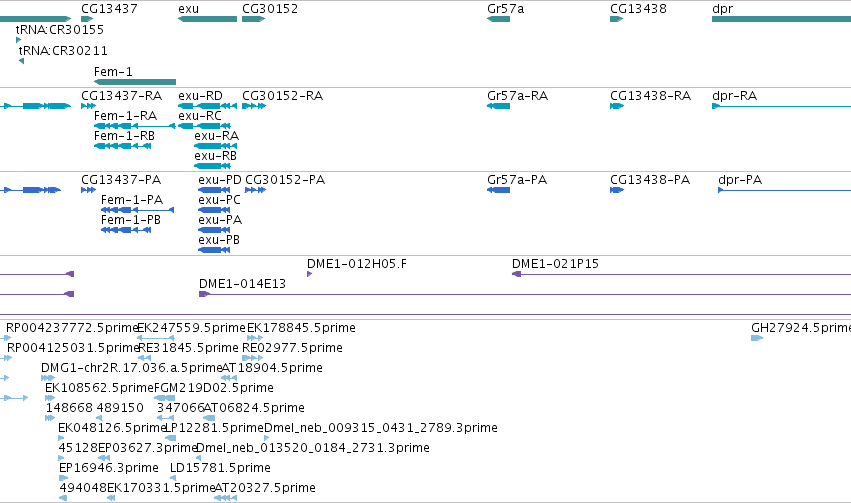Image resolution: width=851 pixels, height=503 pixels.
Task: Open the Fem-1-RB transcript label
Action: pos(124,136)
